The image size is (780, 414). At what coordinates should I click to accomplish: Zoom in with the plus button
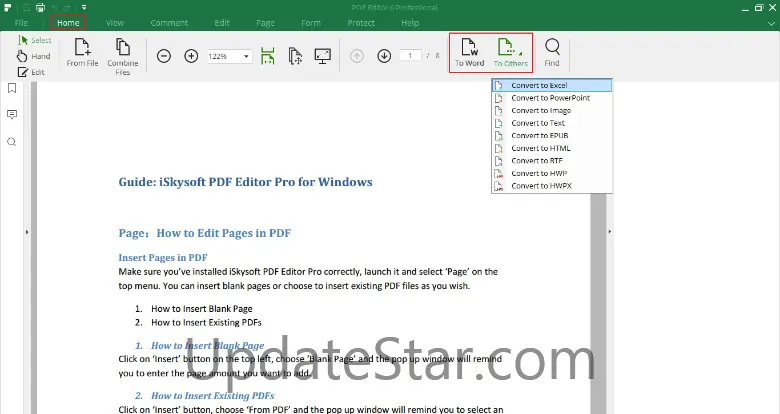click(191, 56)
